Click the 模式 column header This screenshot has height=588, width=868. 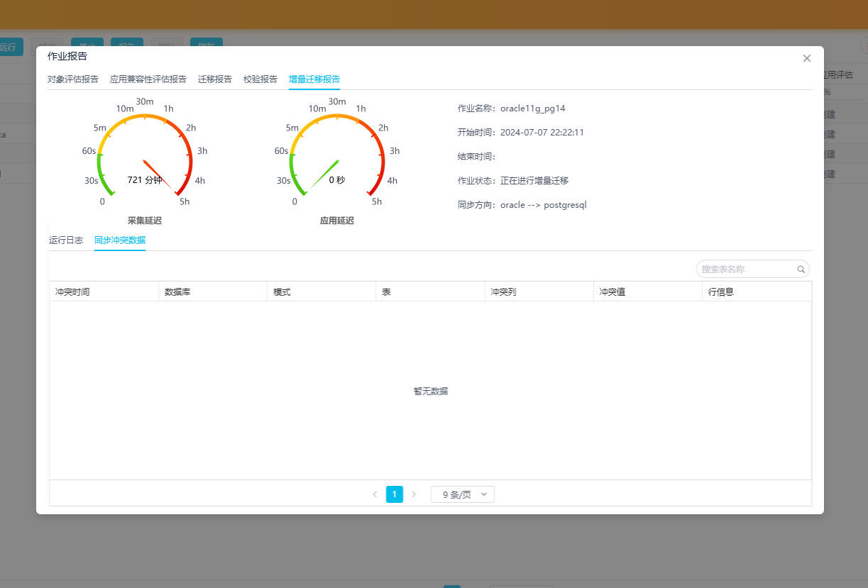click(322, 292)
